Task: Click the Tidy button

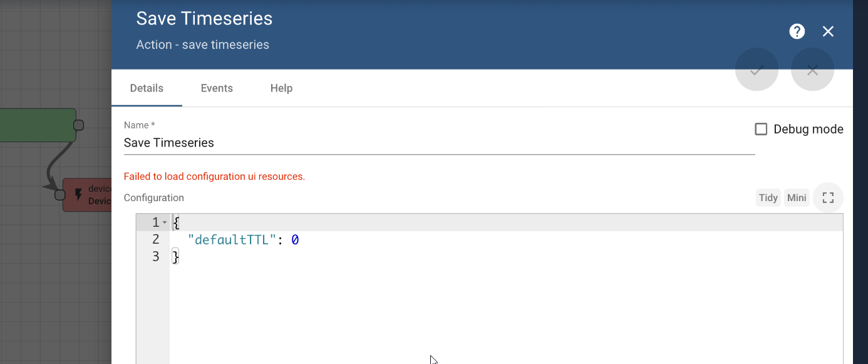Action: tap(768, 197)
